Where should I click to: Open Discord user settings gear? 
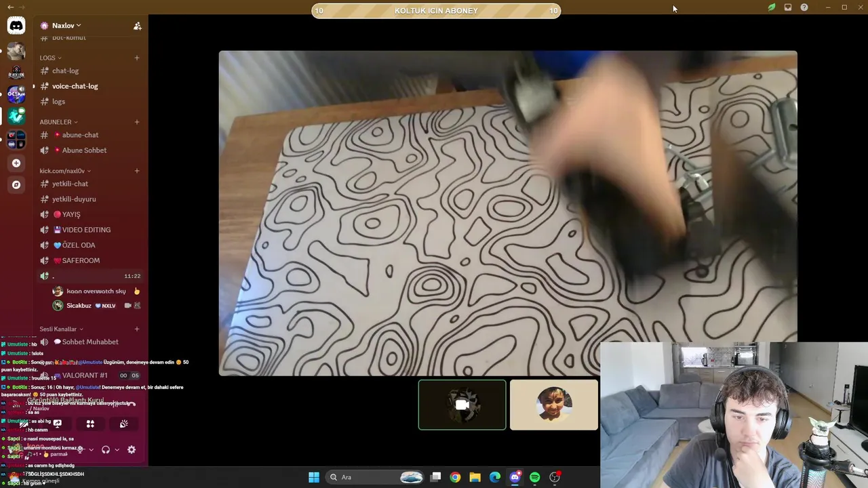(x=132, y=449)
